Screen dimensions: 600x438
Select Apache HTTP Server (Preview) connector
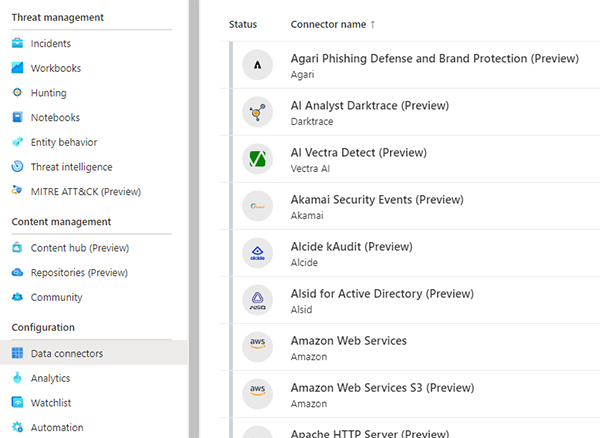370,433
